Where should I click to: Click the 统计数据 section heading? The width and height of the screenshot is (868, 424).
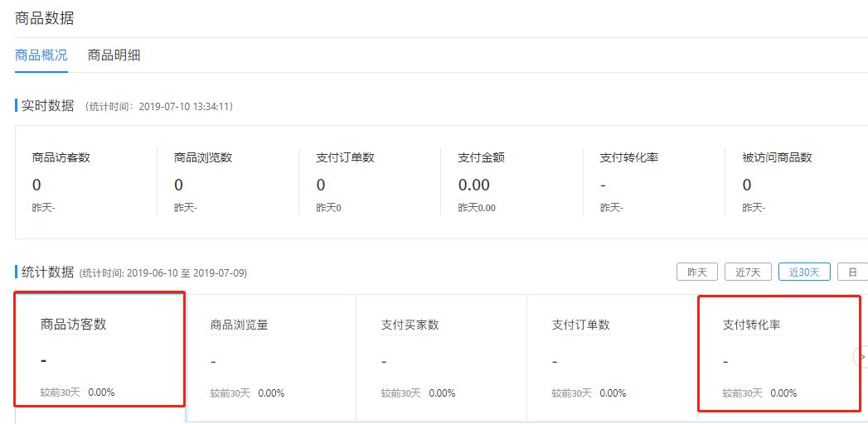click(47, 272)
